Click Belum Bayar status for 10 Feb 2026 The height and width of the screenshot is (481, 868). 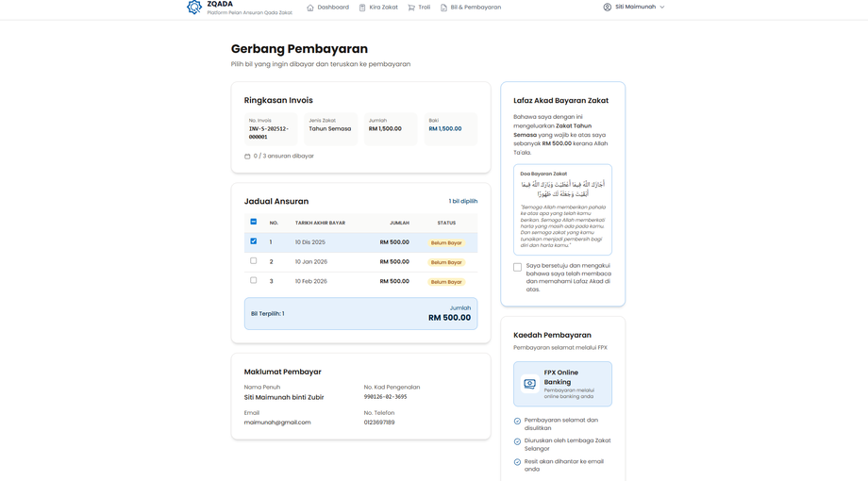(446, 282)
